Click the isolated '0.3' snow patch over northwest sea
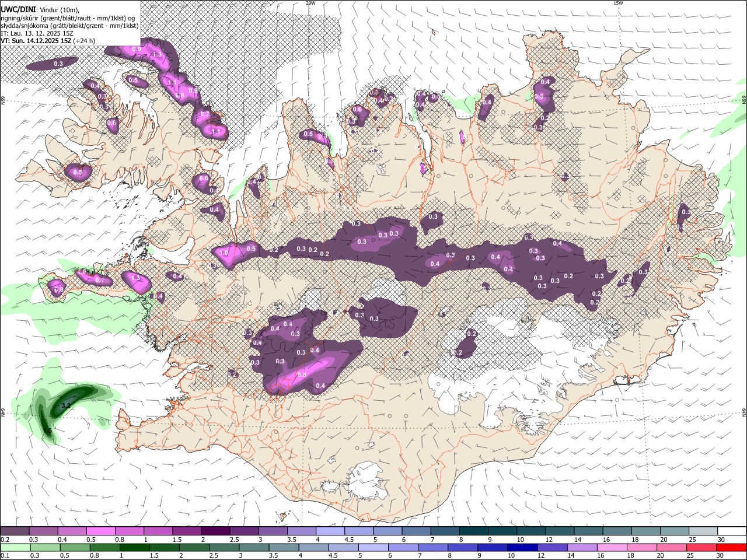The height and width of the screenshot is (560, 747). pos(52,63)
